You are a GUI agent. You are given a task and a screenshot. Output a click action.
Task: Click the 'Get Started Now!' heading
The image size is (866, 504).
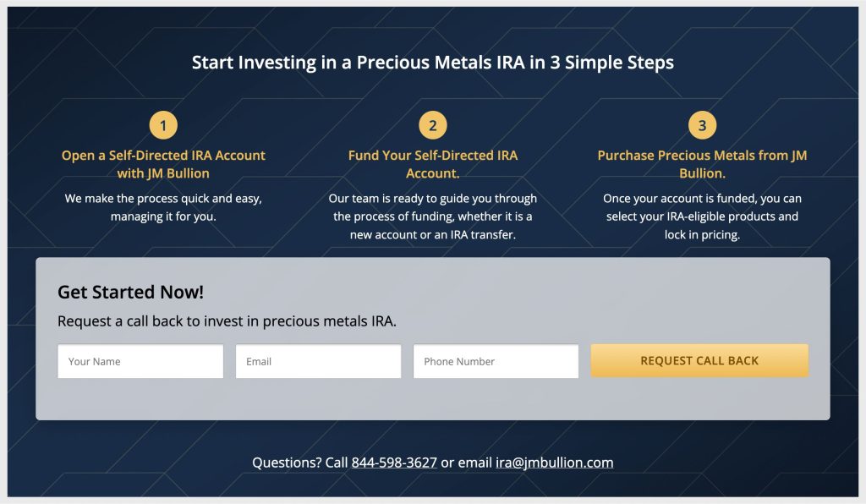point(130,293)
